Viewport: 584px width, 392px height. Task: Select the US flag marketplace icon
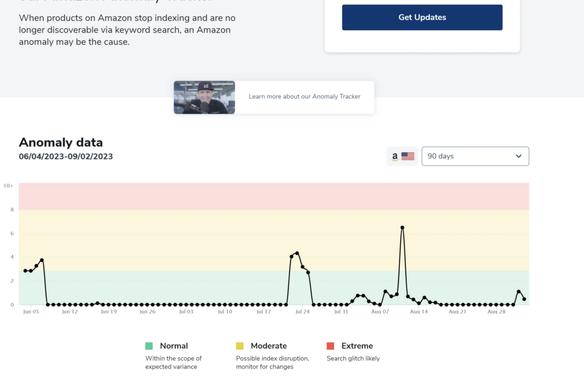click(x=408, y=156)
